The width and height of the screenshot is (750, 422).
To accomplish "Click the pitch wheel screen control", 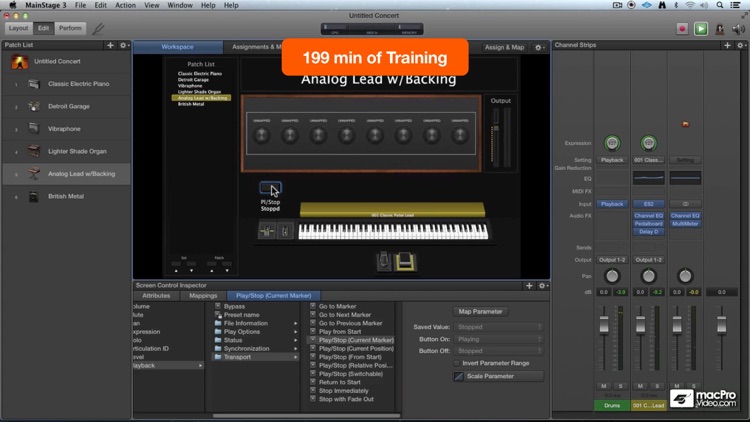I will (266, 232).
